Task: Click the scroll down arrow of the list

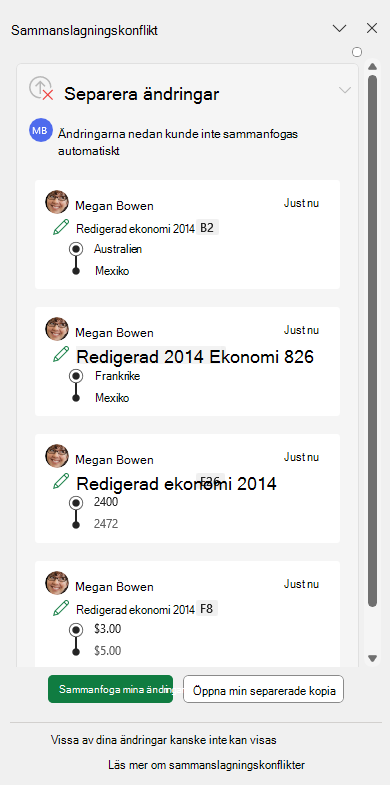Action: (x=372, y=658)
